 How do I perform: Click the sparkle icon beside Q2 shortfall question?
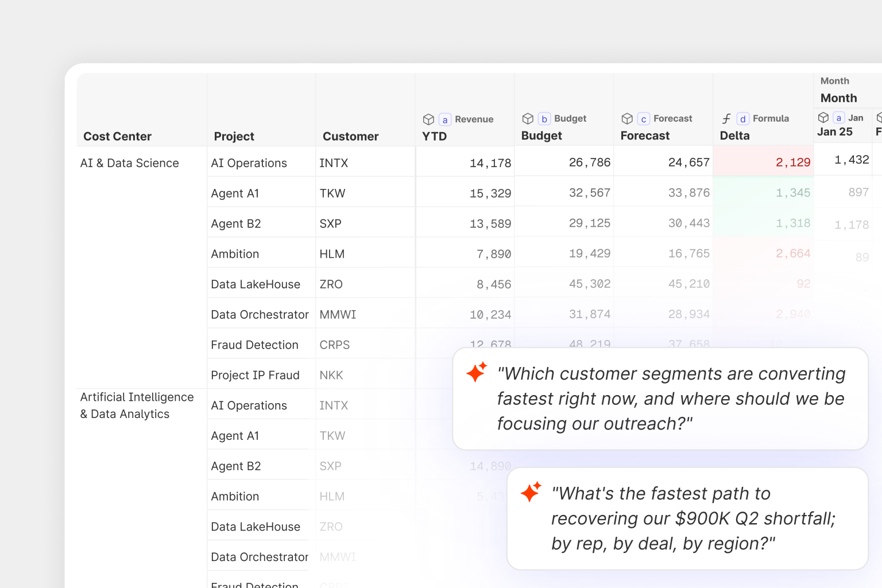531,492
